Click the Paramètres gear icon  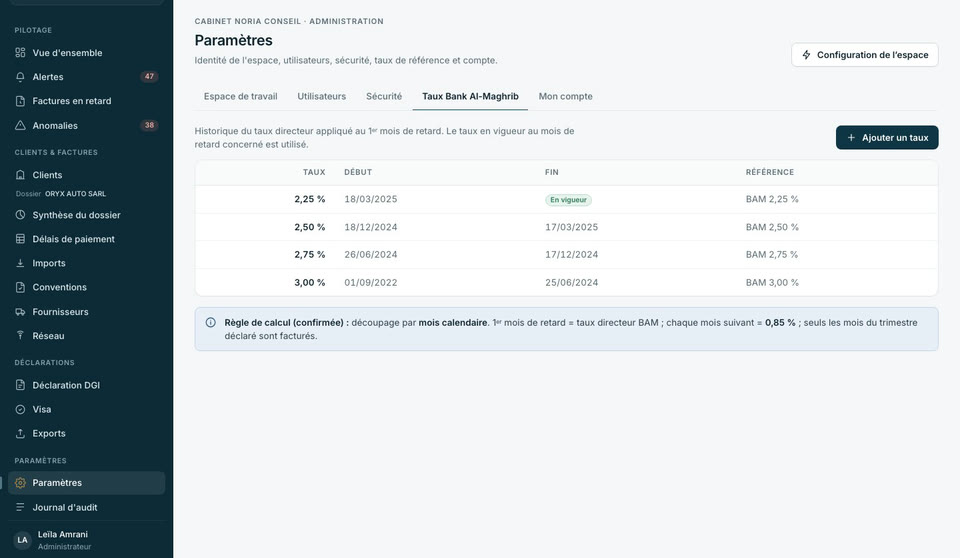tap(20, 483)
